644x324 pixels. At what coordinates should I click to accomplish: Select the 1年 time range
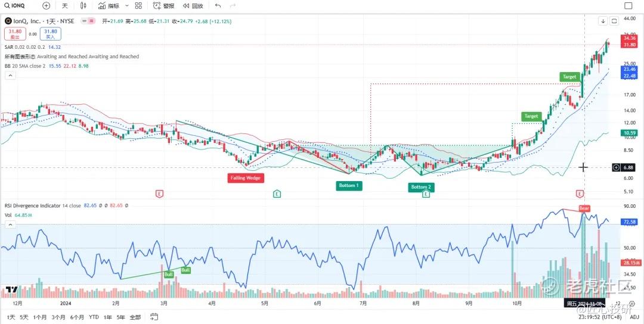(x=108, y=317)
